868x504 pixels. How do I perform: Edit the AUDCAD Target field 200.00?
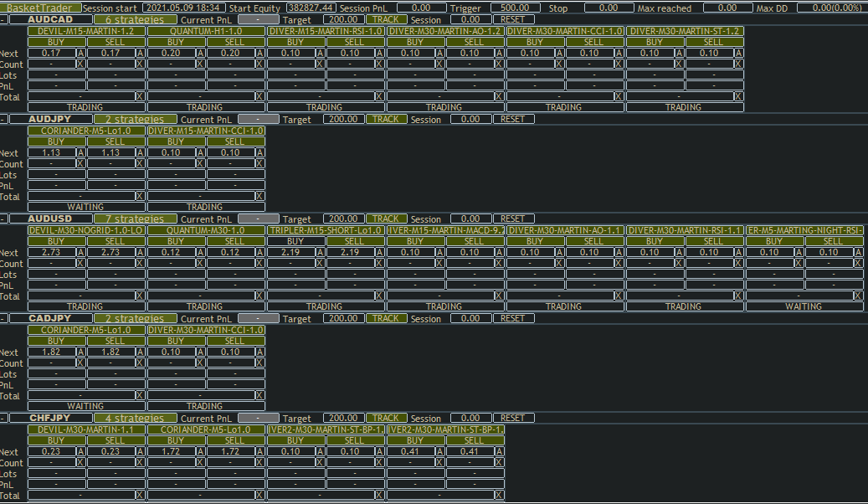pos(343,19)
